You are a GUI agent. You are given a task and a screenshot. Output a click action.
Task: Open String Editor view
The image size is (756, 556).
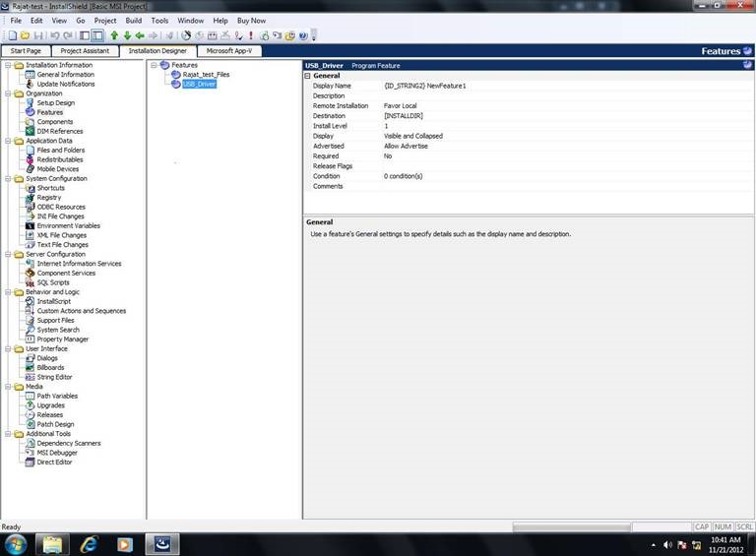pos(54,377)
